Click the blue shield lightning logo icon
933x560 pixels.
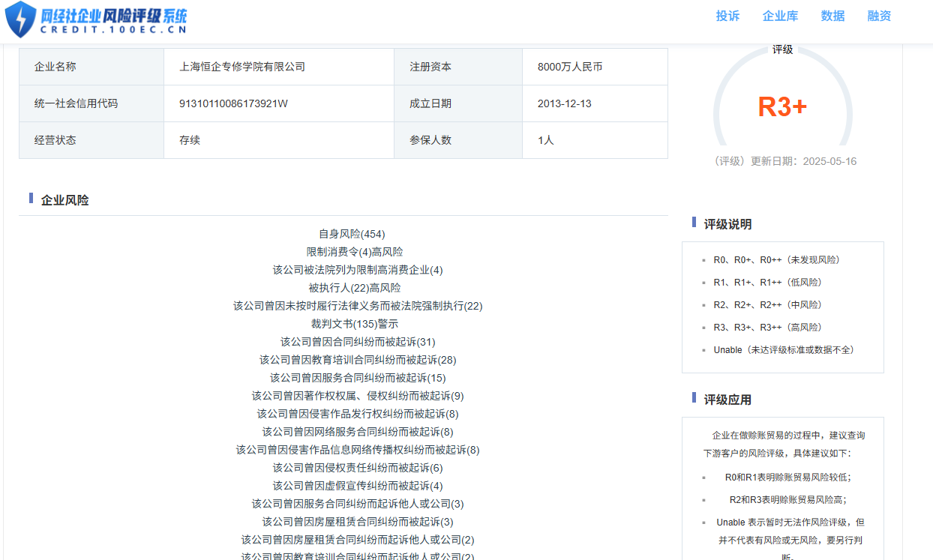pyautogui.click(x=20, y=19)
